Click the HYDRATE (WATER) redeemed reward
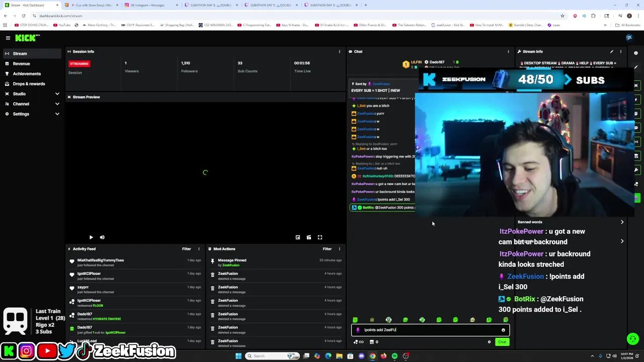This screenshot has width=644, height=362. [x=107, y=319]
